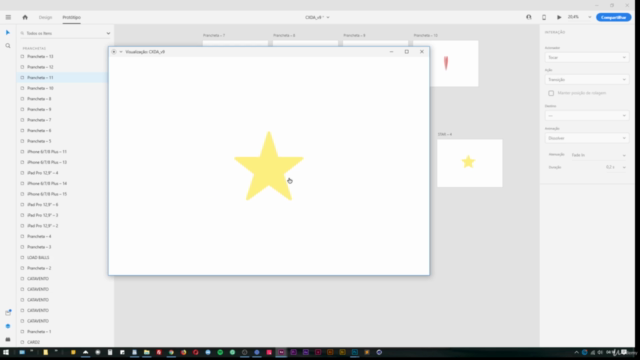
Task: Select Prancheta – 7 in the layers list
Action: (62, 120)
